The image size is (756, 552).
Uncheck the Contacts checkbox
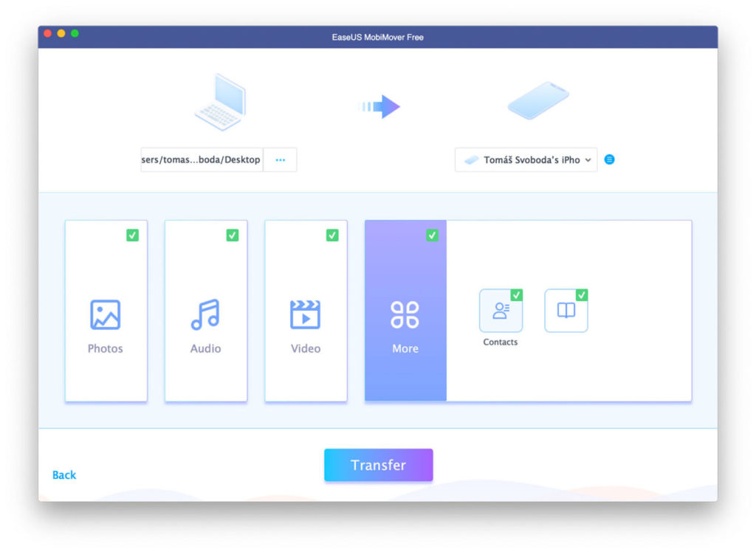point(516,295)
